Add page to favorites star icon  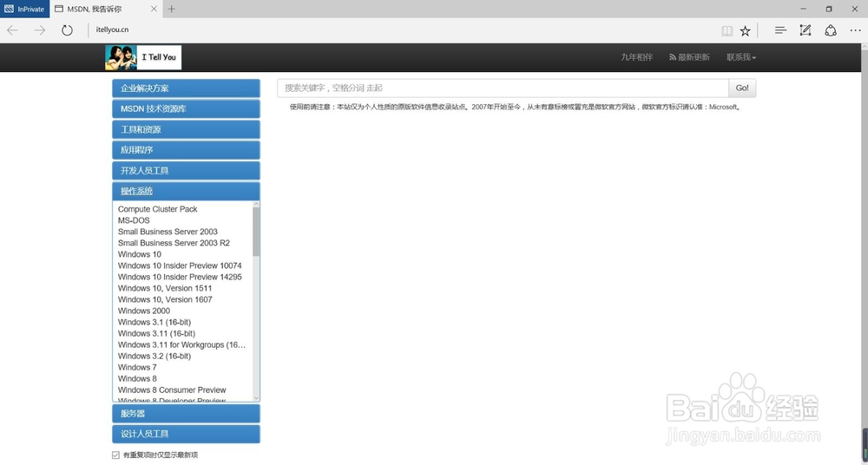[x=745, y=31]
